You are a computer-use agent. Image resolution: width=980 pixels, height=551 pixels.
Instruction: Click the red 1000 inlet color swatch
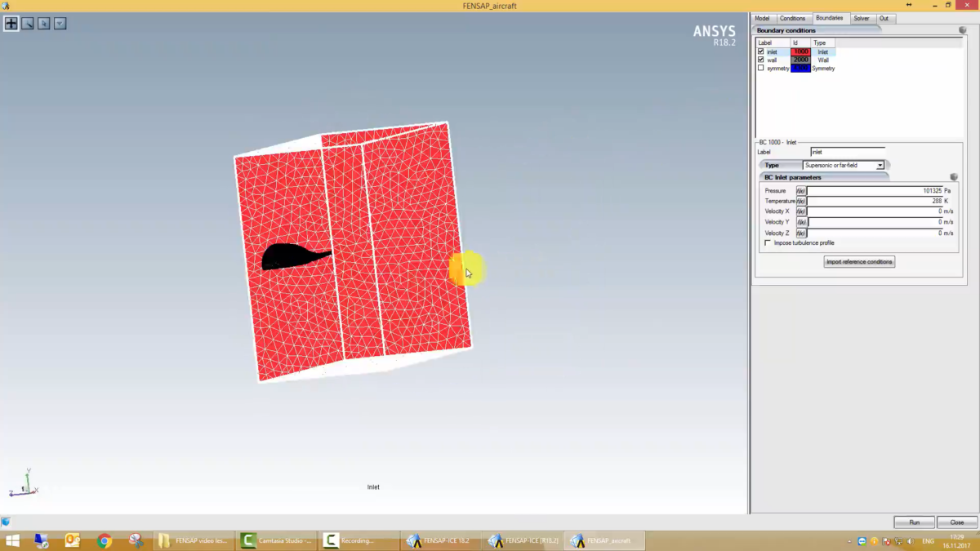coord(800,51)
